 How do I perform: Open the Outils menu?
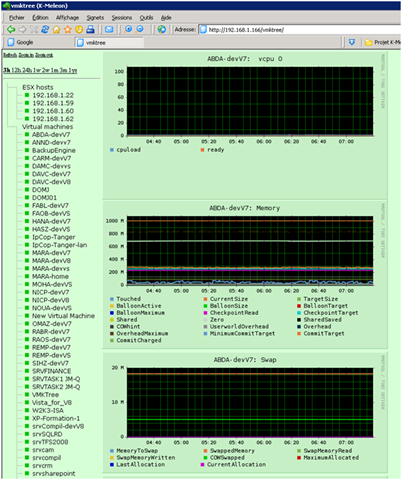(146, 18)
